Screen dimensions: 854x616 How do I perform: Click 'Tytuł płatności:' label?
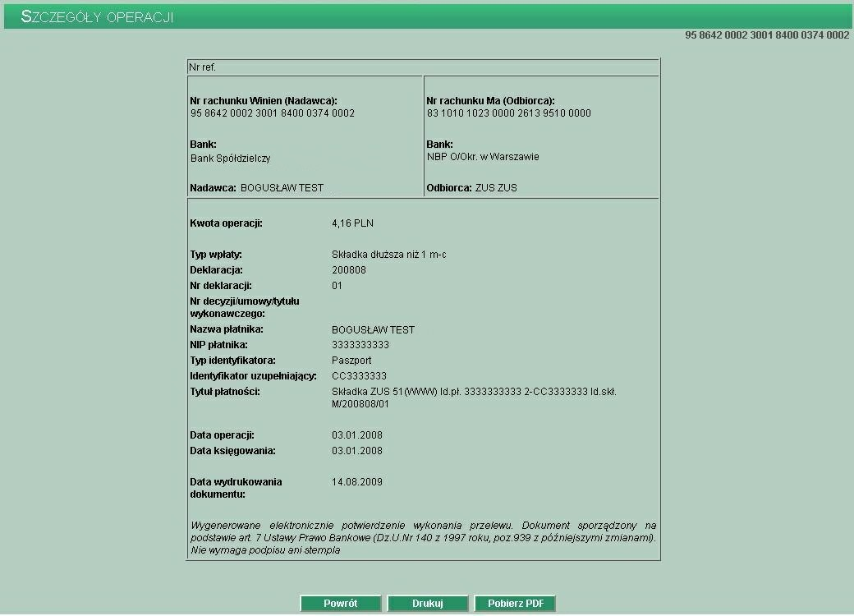tap(225, 392)
